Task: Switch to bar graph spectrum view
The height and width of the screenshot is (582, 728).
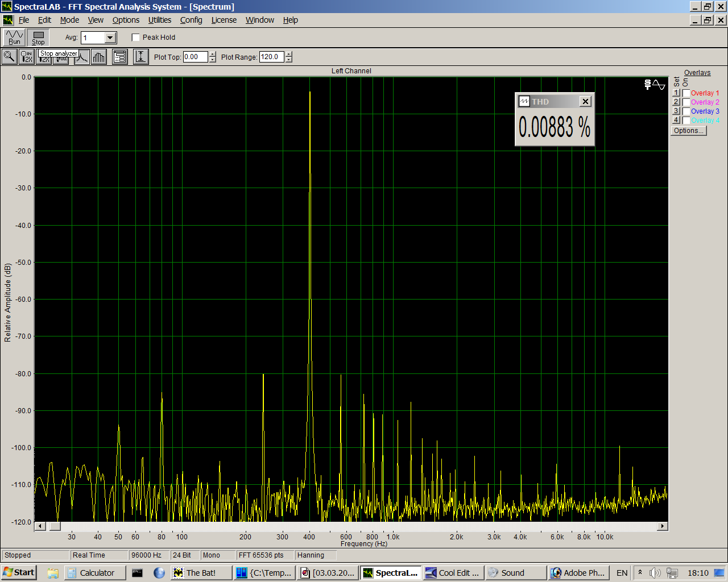Action: [x=99, y=57]
